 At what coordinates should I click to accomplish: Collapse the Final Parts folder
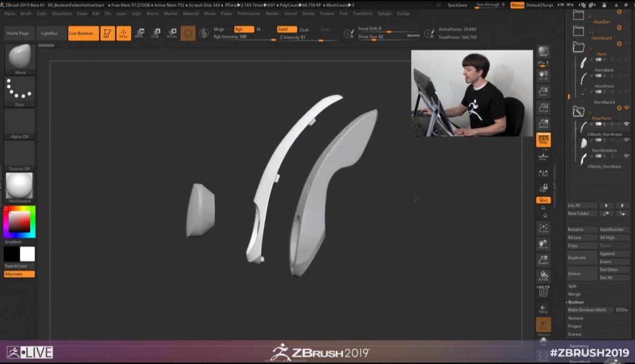[578, 112]
